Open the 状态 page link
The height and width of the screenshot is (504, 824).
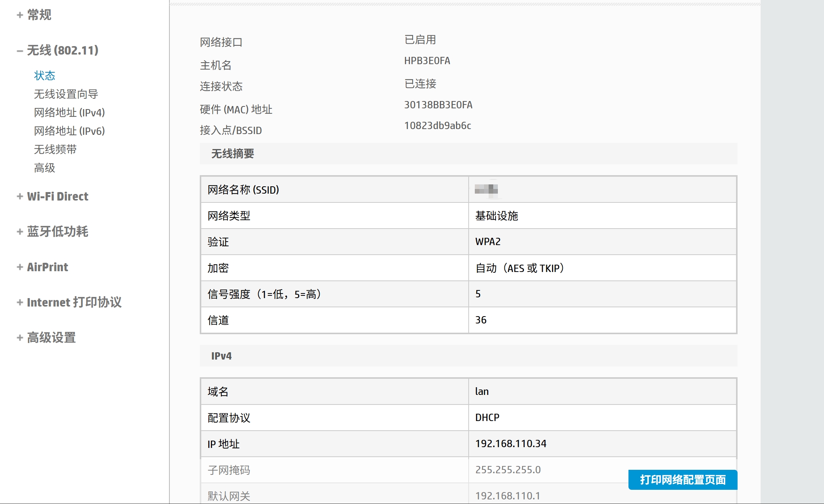point(45,75)
